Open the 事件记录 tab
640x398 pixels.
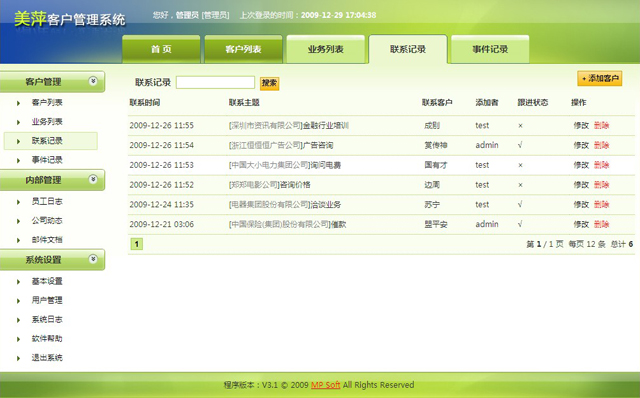point(490,49)
